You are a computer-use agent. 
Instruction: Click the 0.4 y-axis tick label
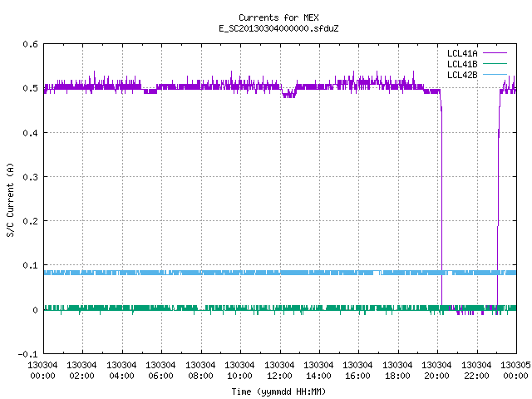click(x=30, y=133)
